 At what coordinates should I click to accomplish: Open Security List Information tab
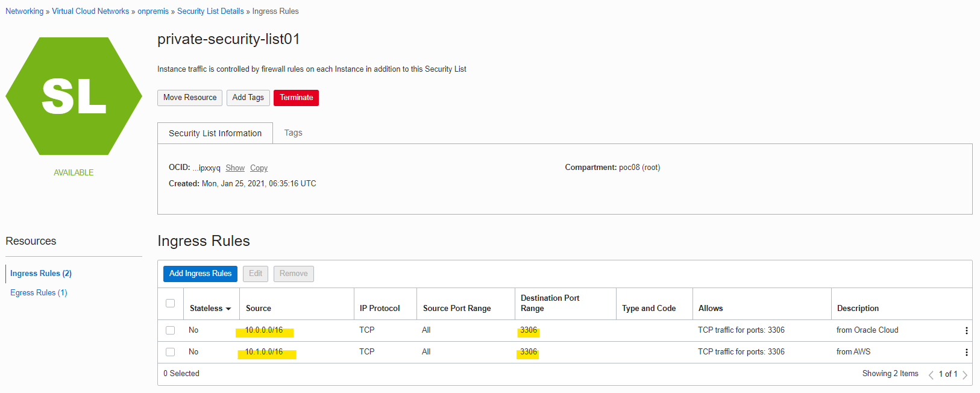click(215, 133)
